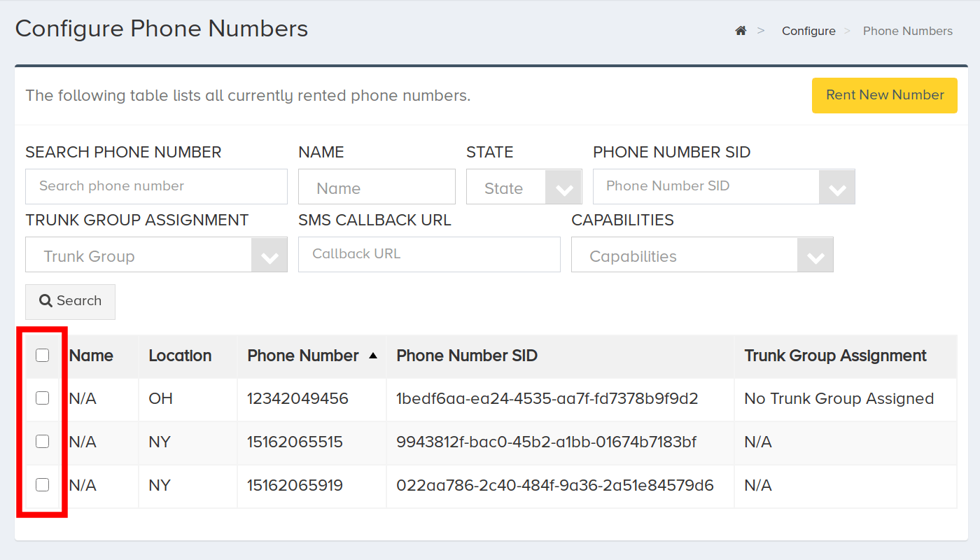The height and width of the screenshot is (560, 980).
Task: Open the Capabilities dropdown
Action: [x=702, y=255]
